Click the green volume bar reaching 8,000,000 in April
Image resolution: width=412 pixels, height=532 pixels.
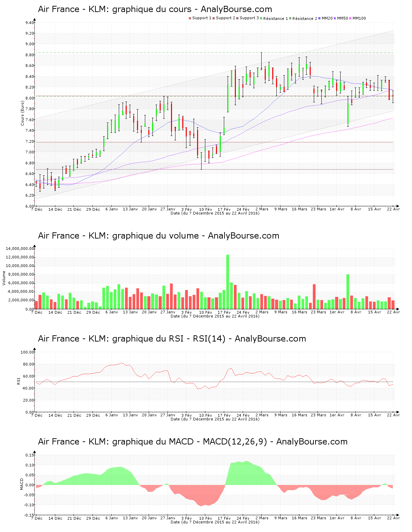point(348,292)
